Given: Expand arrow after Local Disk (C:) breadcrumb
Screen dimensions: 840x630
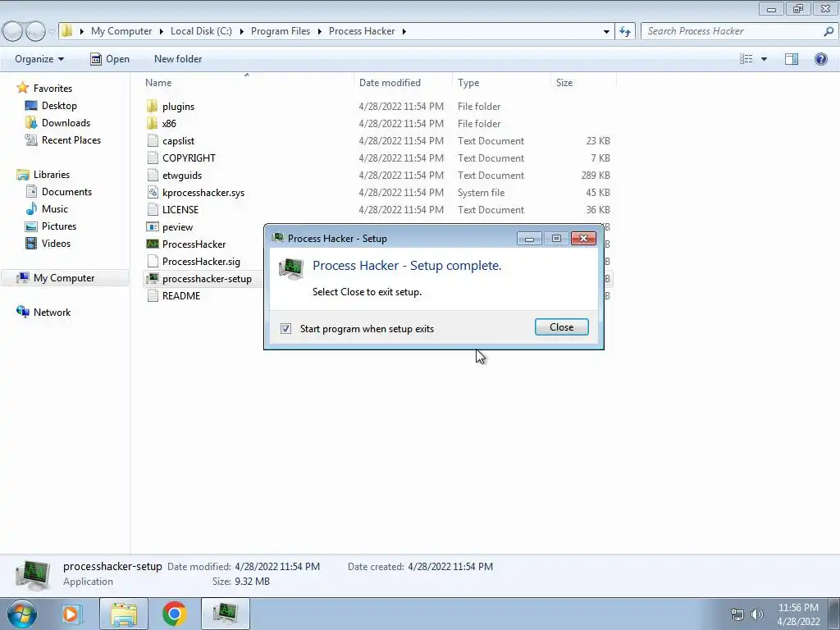Looking at the screenshot, I should [242, 31].
